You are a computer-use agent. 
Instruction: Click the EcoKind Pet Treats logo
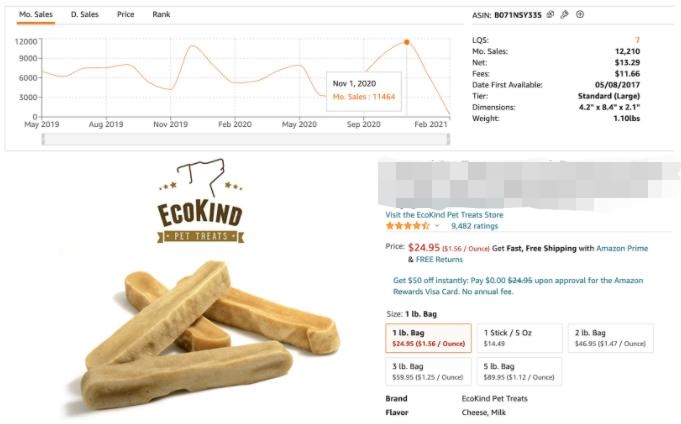click(x=200, y=204)
